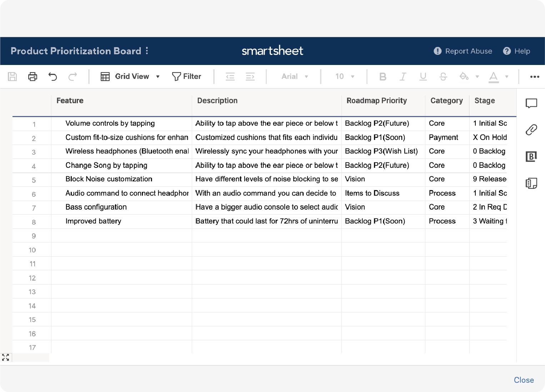Select 'With an audio command' description cell
Image resolution: width=545 pixels, height=392 pixels.
pyautogui.click(x=267, y=193)
